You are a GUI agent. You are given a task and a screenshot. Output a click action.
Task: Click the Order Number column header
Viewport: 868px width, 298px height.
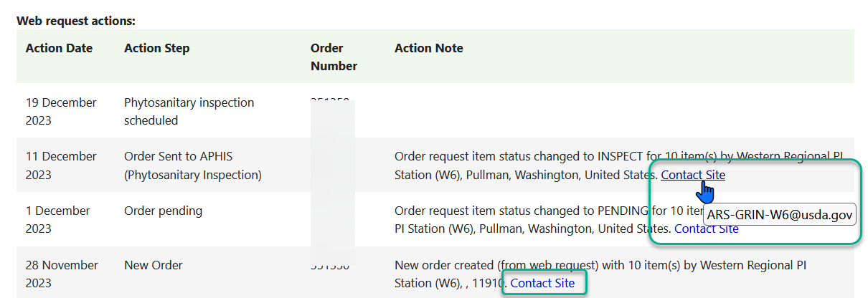tap(334, 57)
